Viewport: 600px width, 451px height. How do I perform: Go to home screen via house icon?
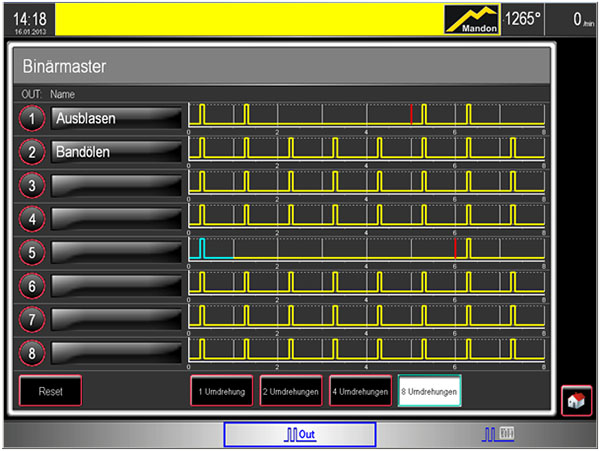(x=574, y=399)
